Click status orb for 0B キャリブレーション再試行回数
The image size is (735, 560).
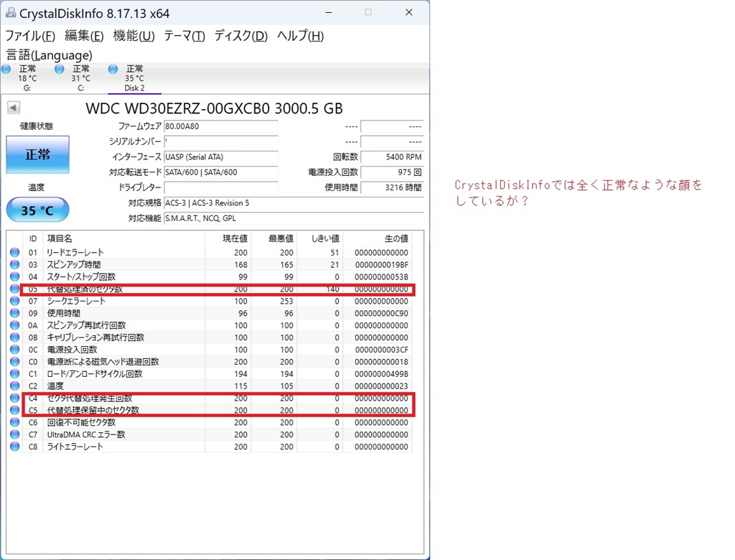(14, 337)
